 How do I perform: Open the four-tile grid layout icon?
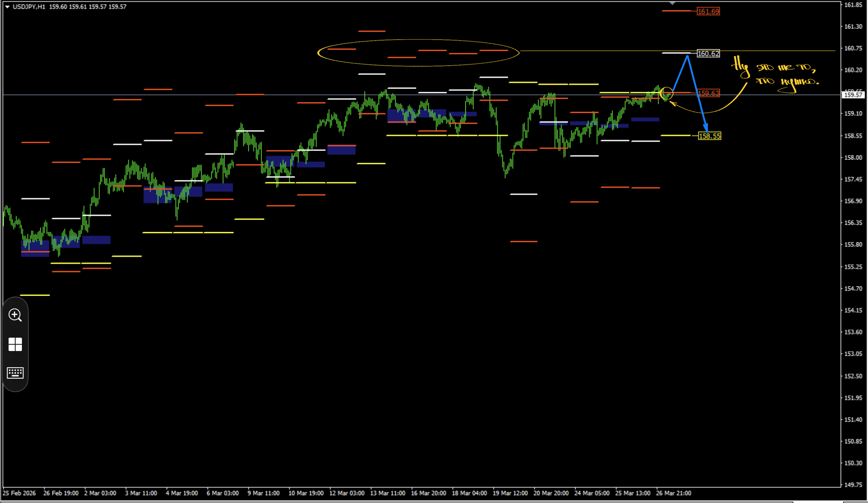tap(15, 344)
